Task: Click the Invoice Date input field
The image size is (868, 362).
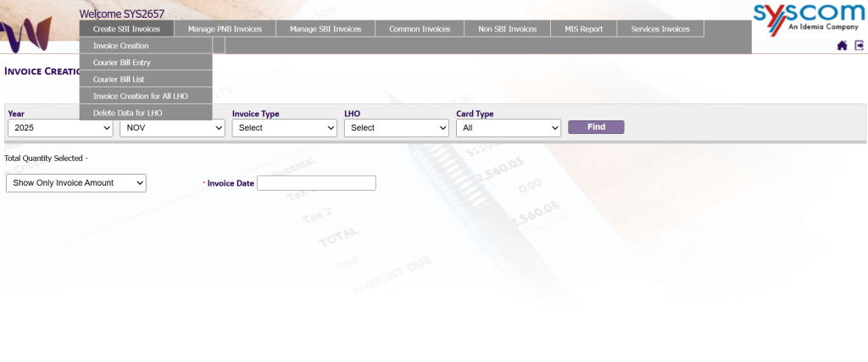Action: click(315, 183)
